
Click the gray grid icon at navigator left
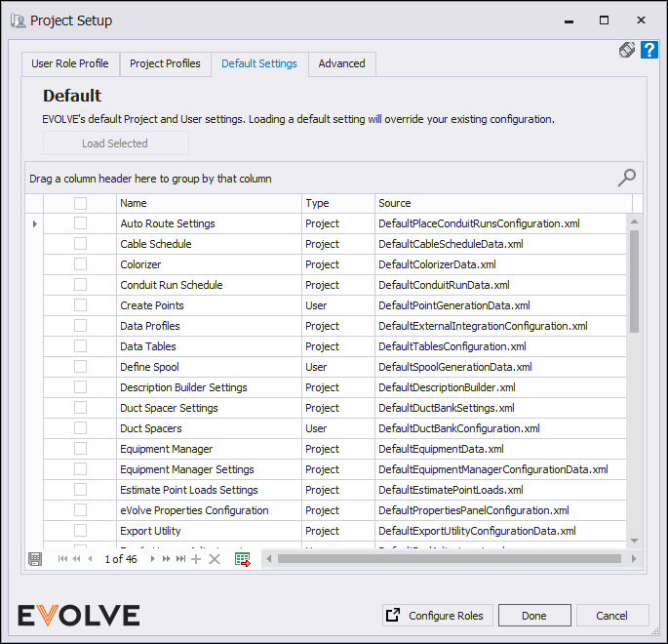[35, 559]
